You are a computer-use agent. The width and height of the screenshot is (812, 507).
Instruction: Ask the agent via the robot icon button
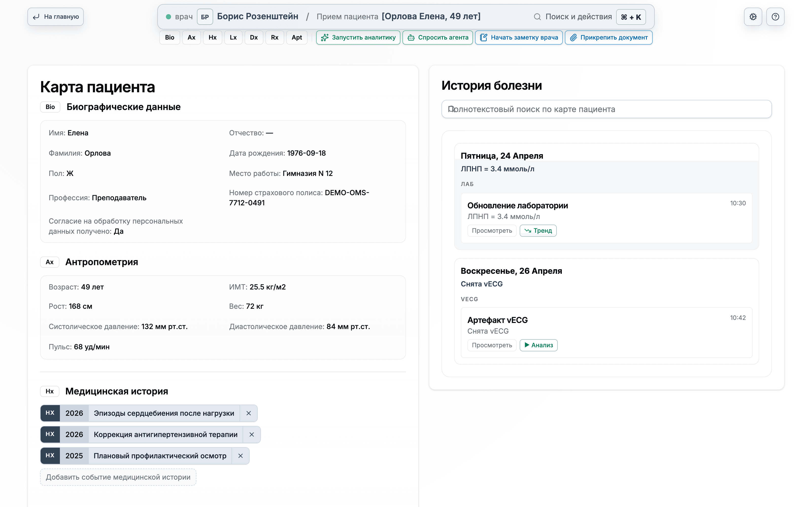pyautogui.click(x=437, y=38)
